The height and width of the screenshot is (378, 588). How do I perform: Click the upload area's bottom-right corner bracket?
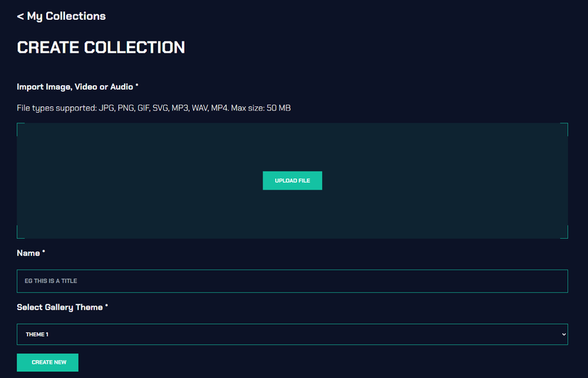566,236
